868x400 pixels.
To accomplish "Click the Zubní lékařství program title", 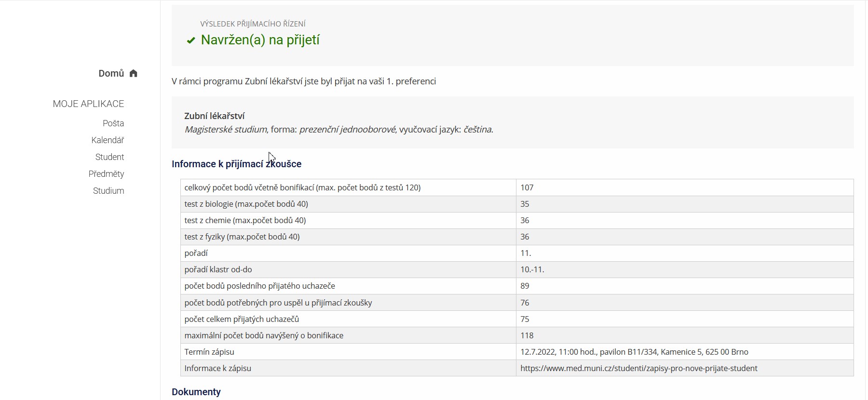I will 214,116.
